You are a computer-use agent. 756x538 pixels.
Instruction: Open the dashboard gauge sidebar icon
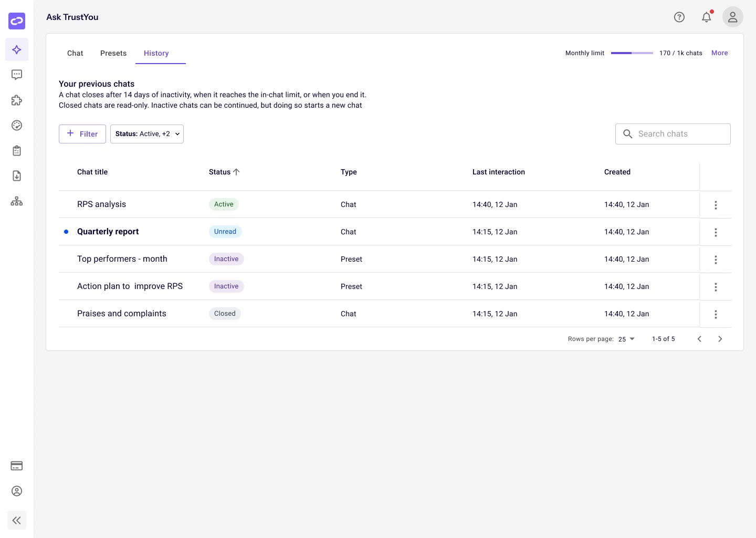click(x=17, y=125)
